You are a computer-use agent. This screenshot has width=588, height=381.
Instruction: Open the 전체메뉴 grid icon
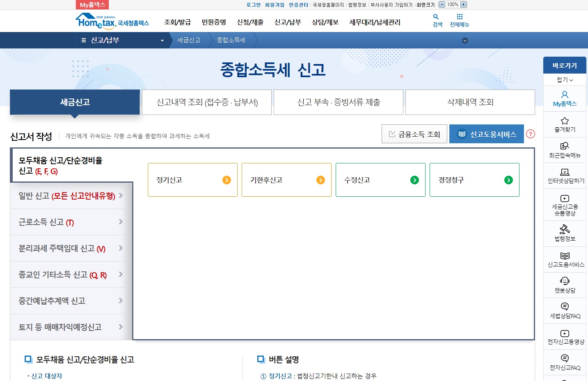click(459, 21)
